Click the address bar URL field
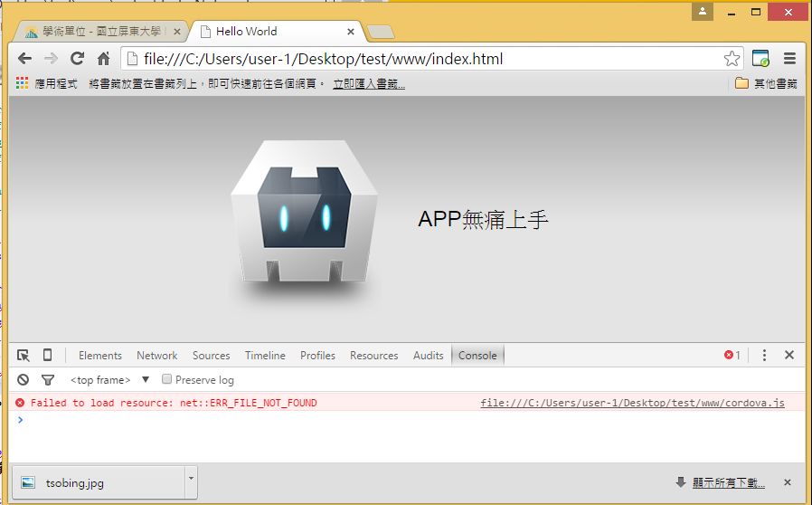812x505 pixels. (x=416, y=59)
